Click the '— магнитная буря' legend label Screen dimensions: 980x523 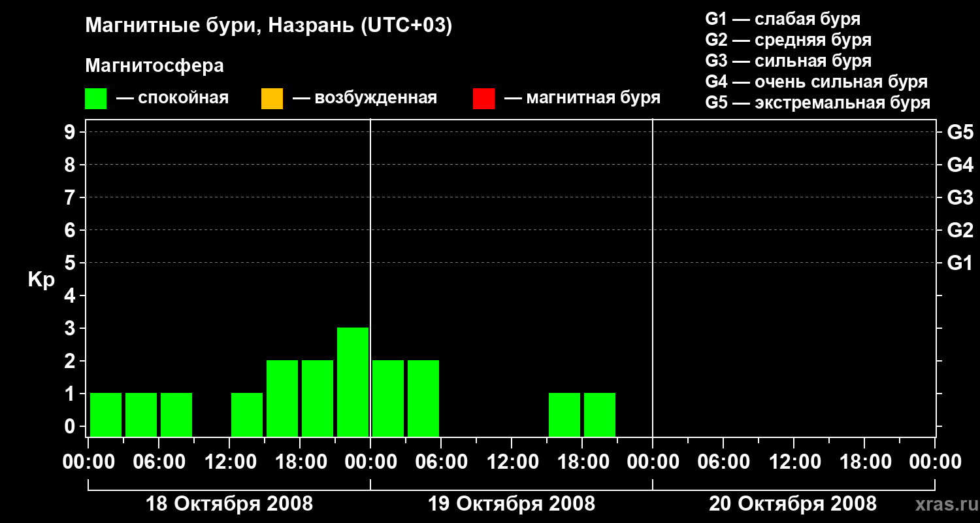coord(583,99)
